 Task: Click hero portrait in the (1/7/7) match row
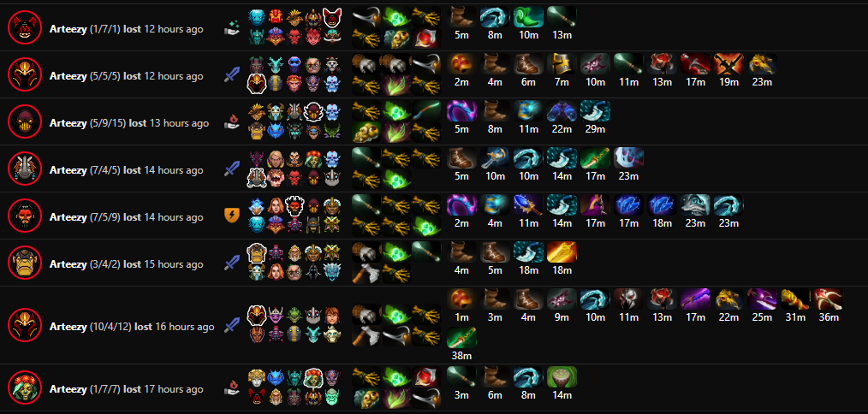25,387
